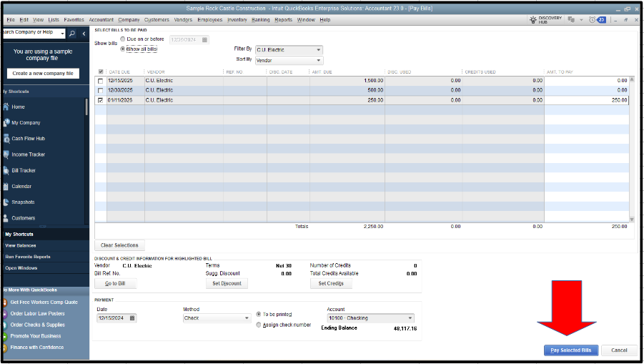Open the Accountant menu

(101, 20)
